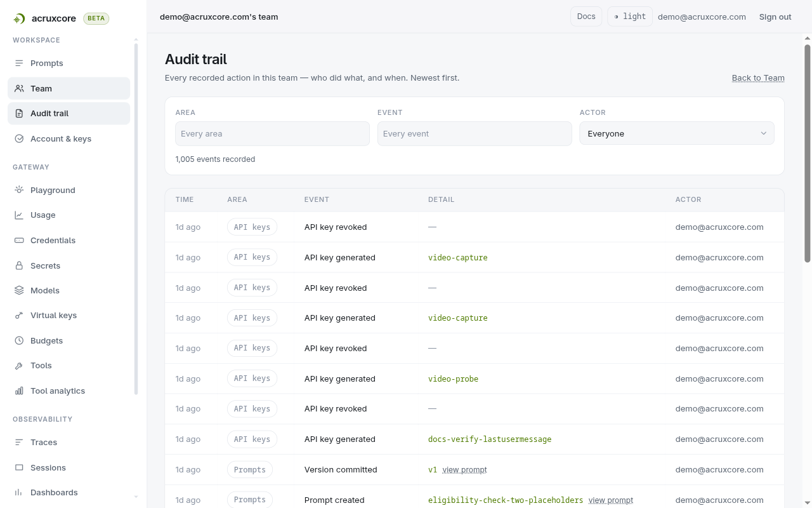Image resolution: width=812 pixels, height=508 pixels.
Task: Click the EVENT column header in table
Action: coord(317,199)
